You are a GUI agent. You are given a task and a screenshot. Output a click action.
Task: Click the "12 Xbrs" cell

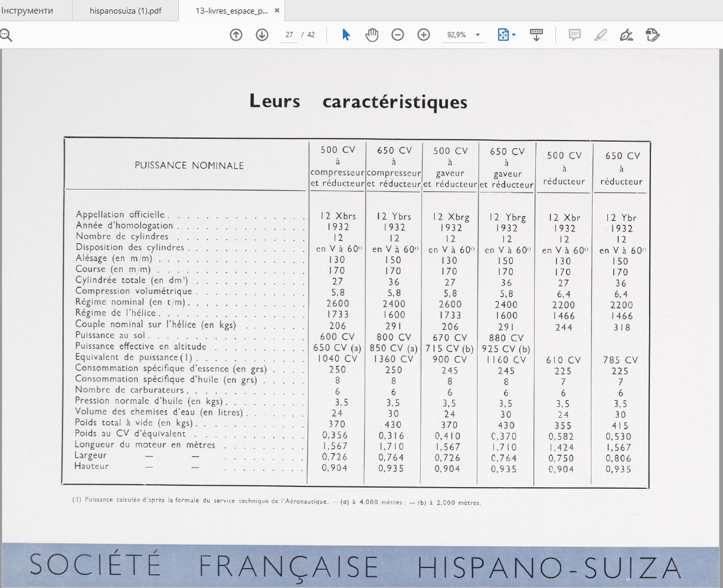(x=337, y=216)
